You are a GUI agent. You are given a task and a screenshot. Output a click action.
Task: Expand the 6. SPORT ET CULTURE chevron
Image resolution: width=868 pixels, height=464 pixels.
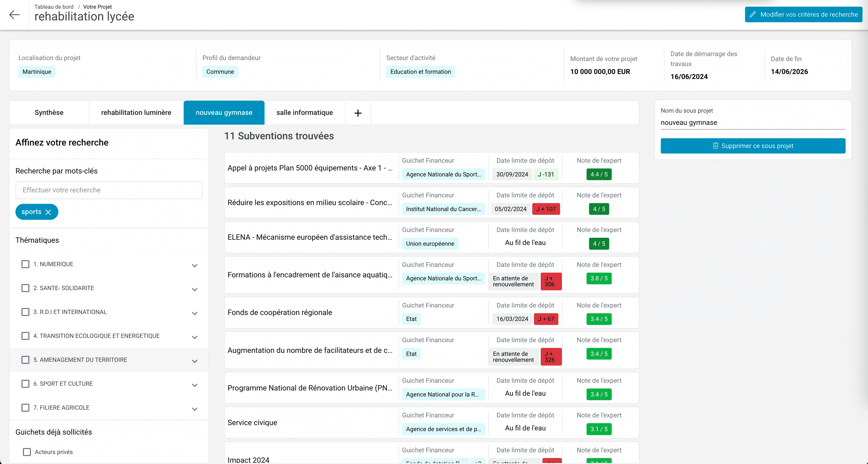[x=194, y=385]
